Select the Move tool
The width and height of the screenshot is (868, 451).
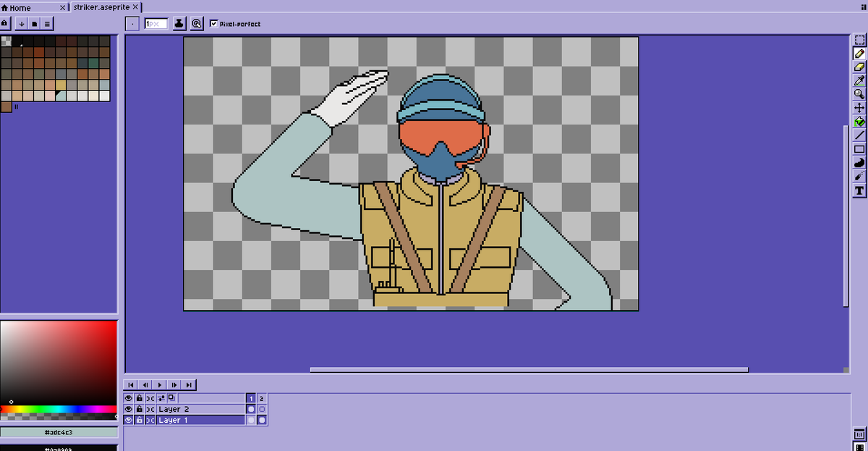click(859, 108)
